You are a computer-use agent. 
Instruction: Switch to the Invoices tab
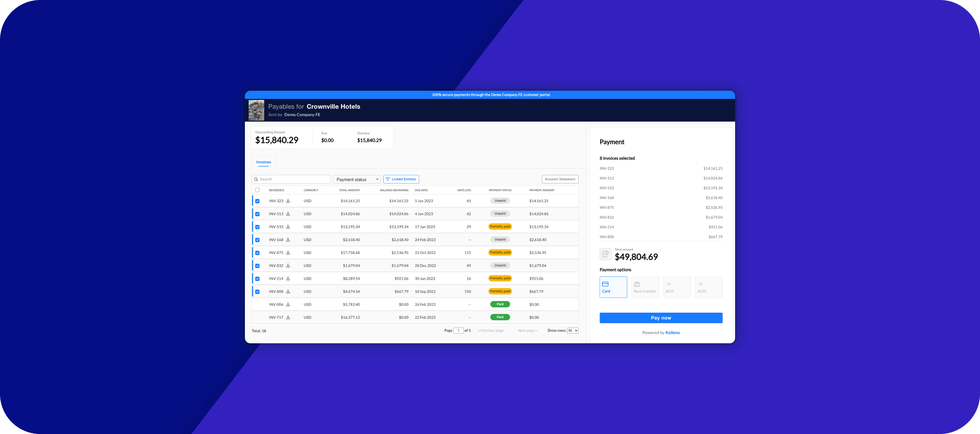[263, 162]
